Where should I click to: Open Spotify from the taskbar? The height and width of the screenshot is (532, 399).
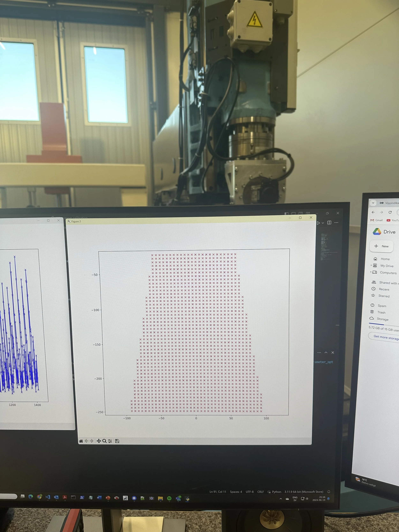point(169,498)
